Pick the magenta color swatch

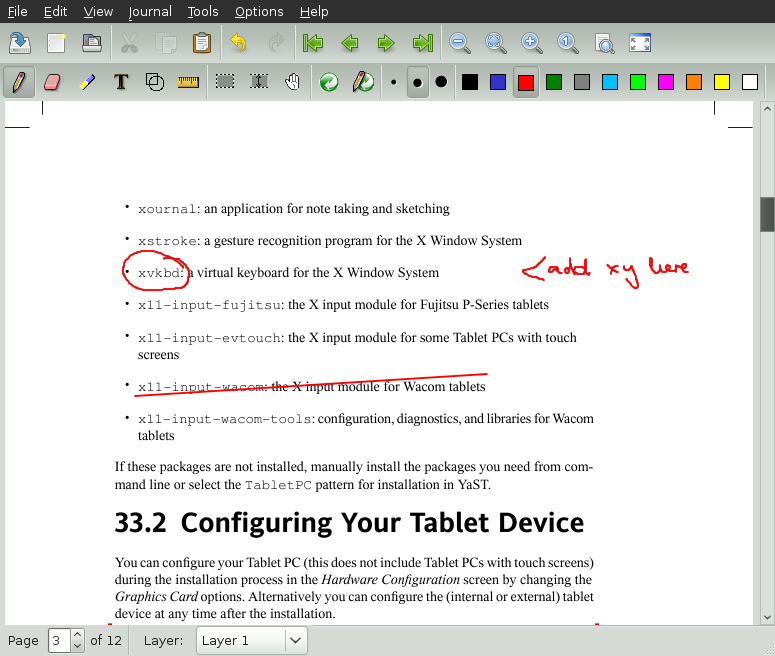(666, 82)
